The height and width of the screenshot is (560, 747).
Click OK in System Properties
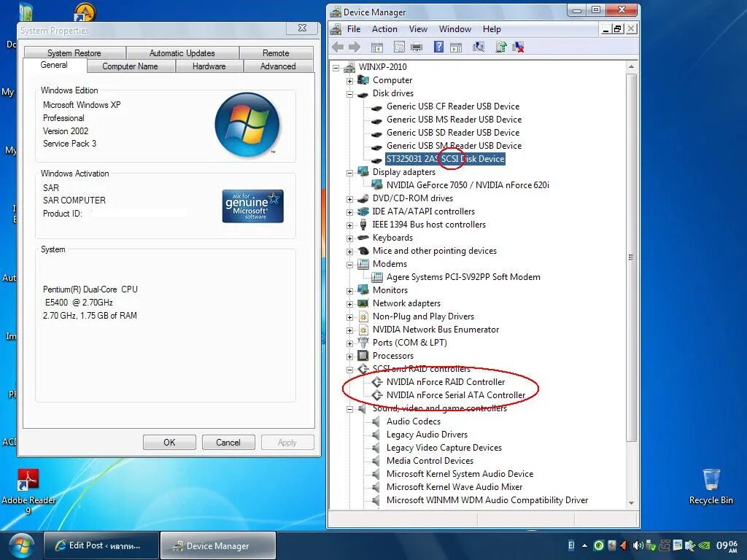click(169, 443)
